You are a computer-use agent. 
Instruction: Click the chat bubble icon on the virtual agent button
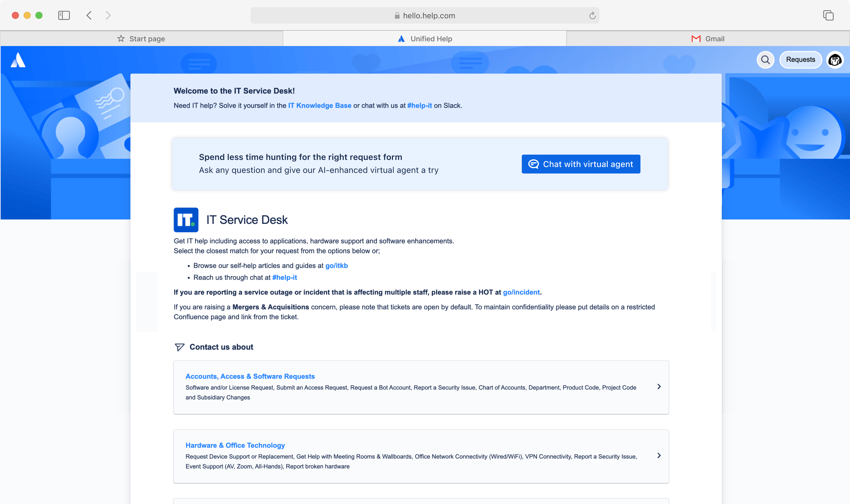click(x=534, y=164)
